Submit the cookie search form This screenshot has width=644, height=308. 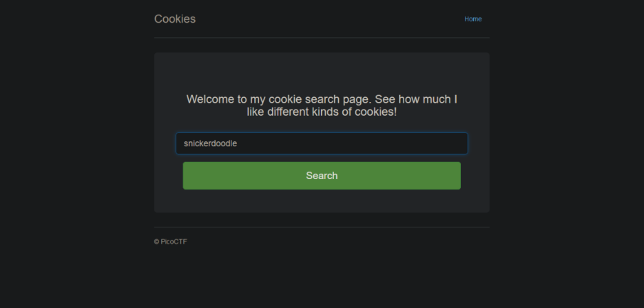point(322,176)
